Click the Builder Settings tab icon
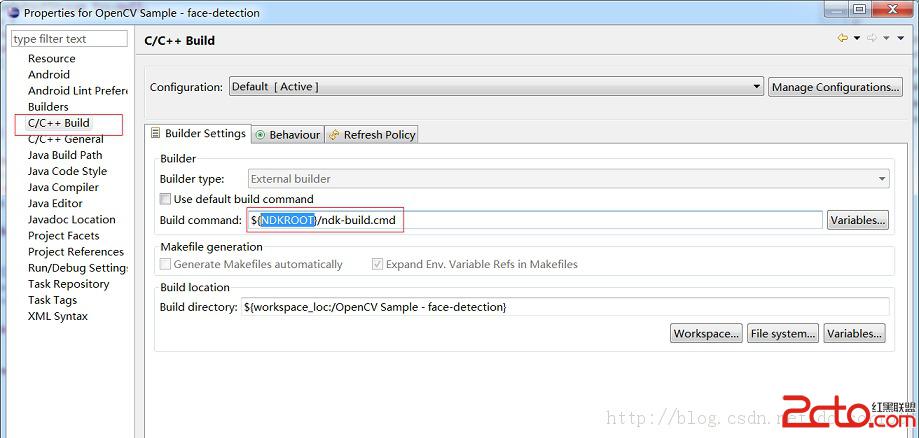919x438 pixels. click(155, 134)
